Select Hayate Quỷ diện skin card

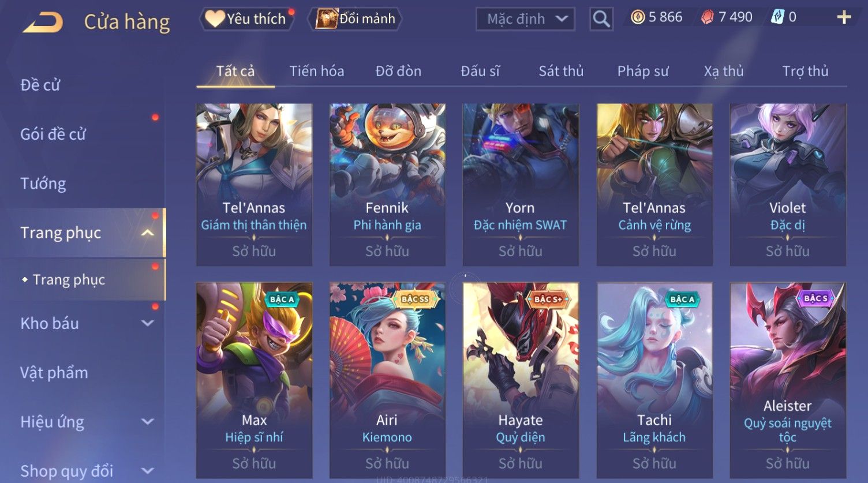(x=521, y=380)
